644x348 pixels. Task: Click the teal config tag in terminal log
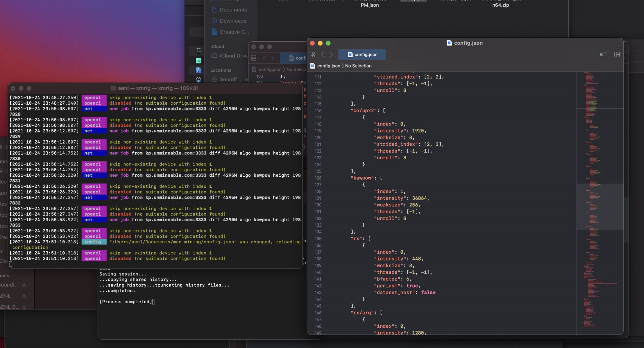tap(94, 242)
